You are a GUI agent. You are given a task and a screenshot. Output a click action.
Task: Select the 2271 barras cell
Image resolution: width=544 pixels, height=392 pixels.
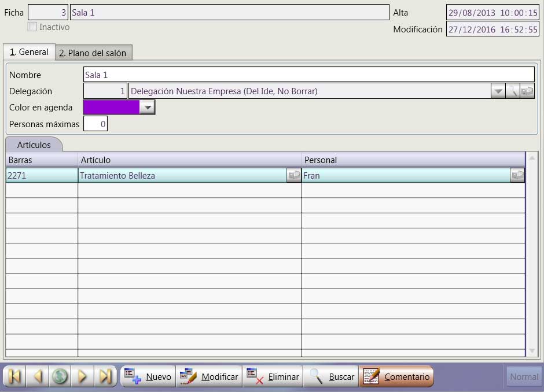42,175
